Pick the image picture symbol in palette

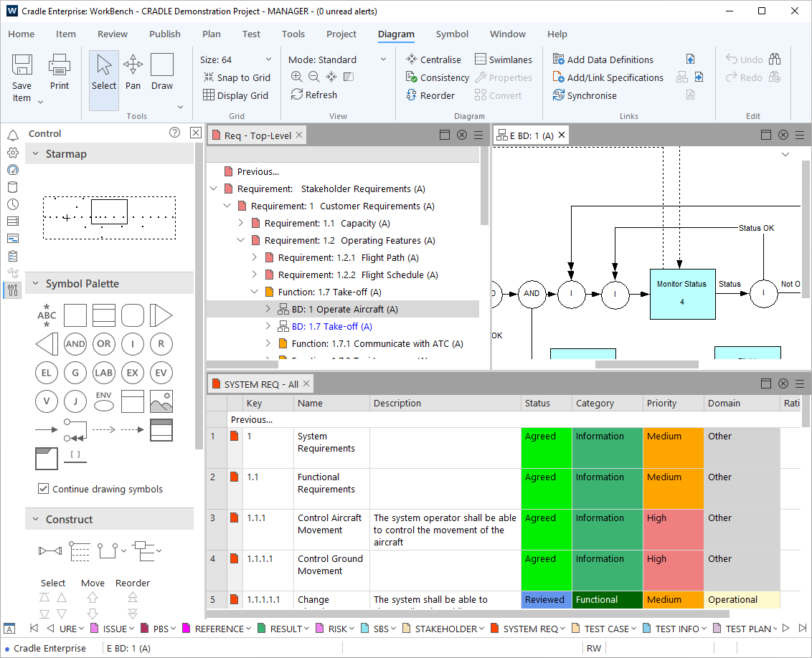[161, 401]
